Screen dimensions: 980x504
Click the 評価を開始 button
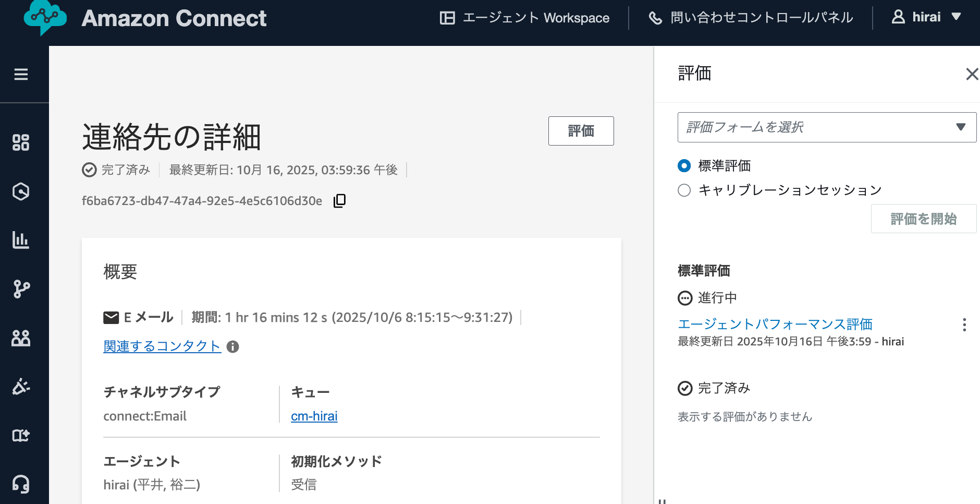tap(923, 219)
